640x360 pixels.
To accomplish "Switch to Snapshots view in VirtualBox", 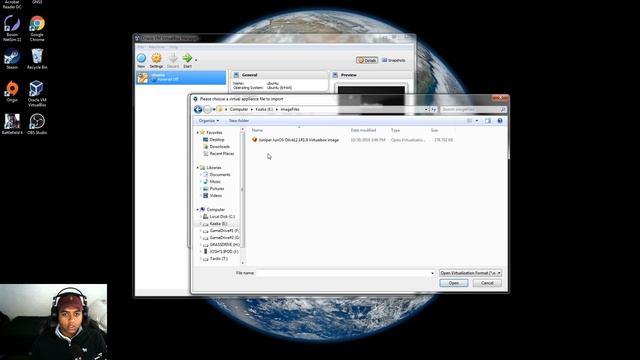I will tap(394, 60).
